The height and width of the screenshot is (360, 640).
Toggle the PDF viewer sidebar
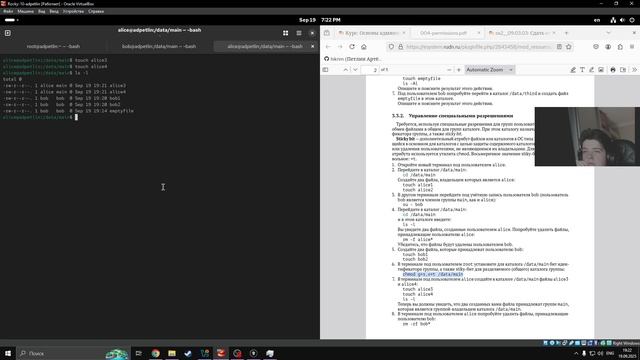click(x=325, y=70)
